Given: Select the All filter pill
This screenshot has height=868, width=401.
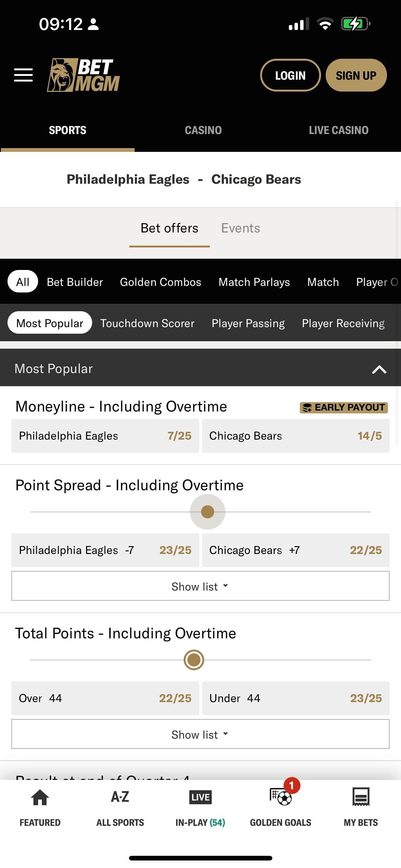Looking at the screenshot, I should [22, 282].
